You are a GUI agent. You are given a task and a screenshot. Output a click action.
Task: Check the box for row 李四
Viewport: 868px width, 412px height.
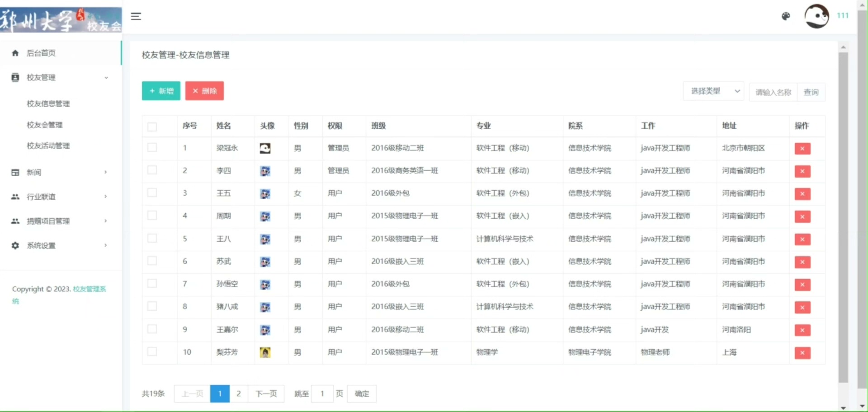(152, 170)
